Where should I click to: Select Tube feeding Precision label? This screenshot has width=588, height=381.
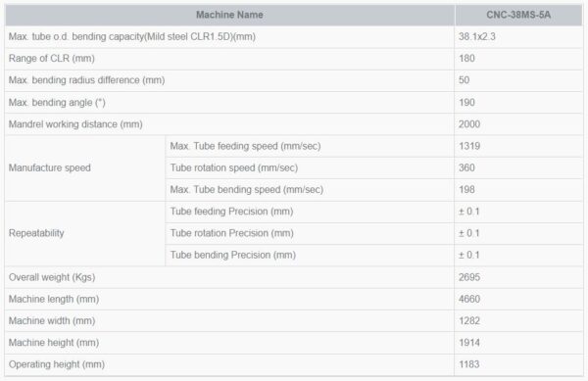pyautogui.click(x=231, y=212)
